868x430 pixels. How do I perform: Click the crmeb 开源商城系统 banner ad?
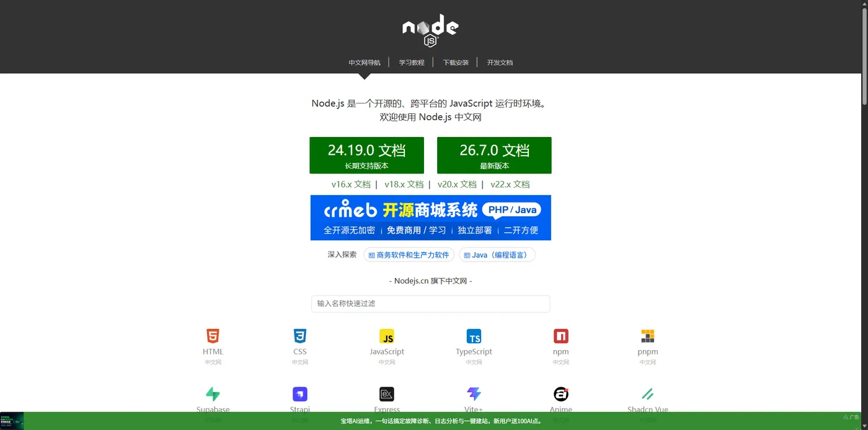click(431, 217)
